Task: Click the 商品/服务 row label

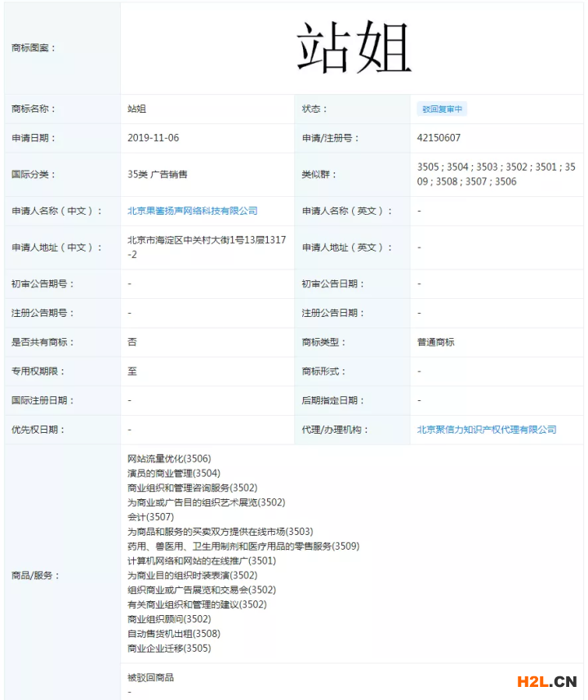Action: [x=35, y=575]
